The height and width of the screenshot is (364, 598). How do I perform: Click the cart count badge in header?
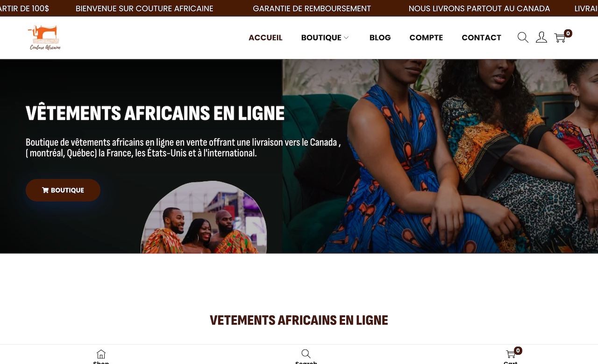pos(568,33)
